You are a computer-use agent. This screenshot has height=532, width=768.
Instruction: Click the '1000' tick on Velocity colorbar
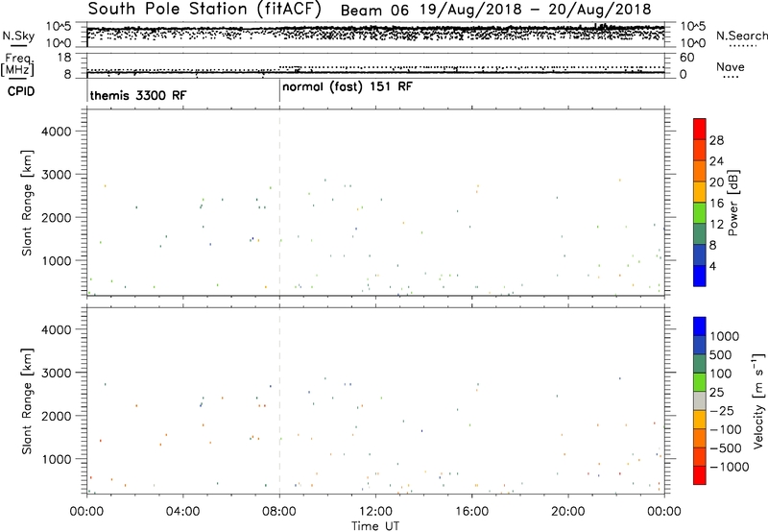point(724,336)
